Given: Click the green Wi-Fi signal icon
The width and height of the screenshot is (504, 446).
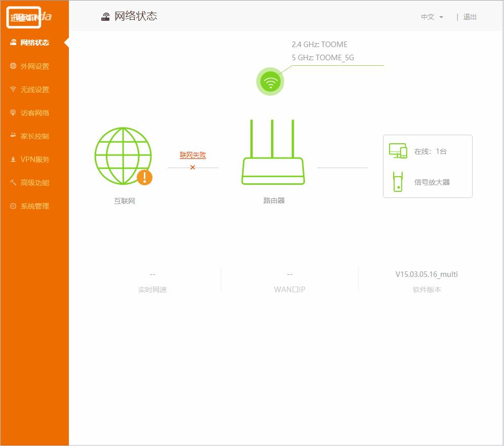Looking at the screenshot, I should point(270,81).
